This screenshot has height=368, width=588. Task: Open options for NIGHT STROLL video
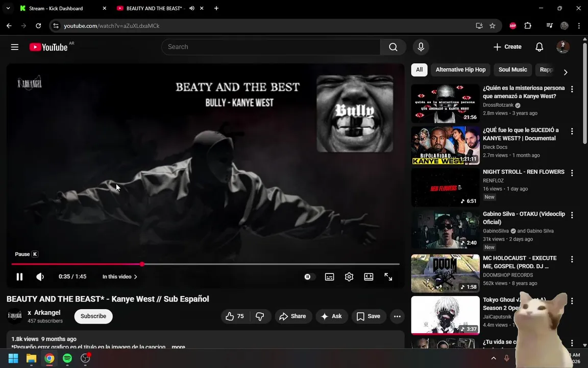(572, 173)
